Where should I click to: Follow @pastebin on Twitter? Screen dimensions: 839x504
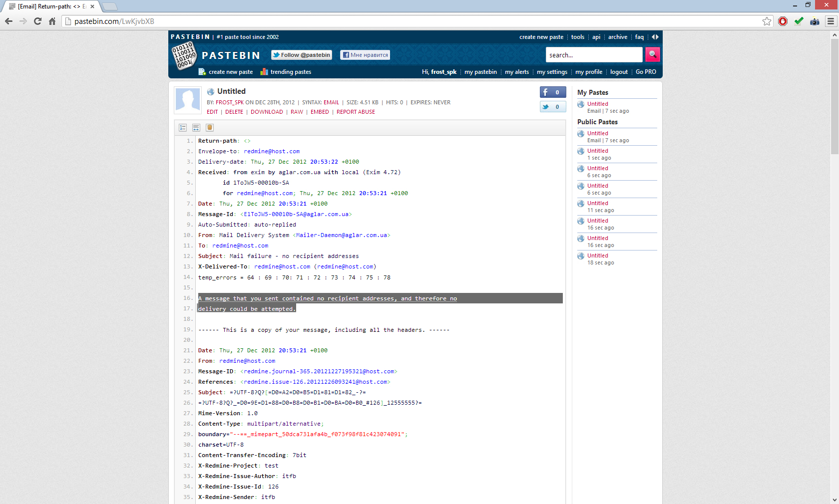pos(302,55)
